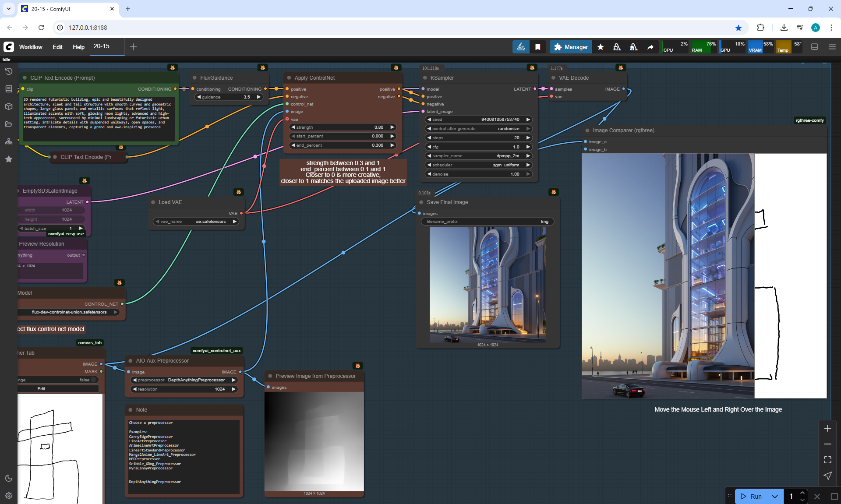Viewport: 841px width, 504px height.
Task: Open the Help menu
Action: pos(78,47)
